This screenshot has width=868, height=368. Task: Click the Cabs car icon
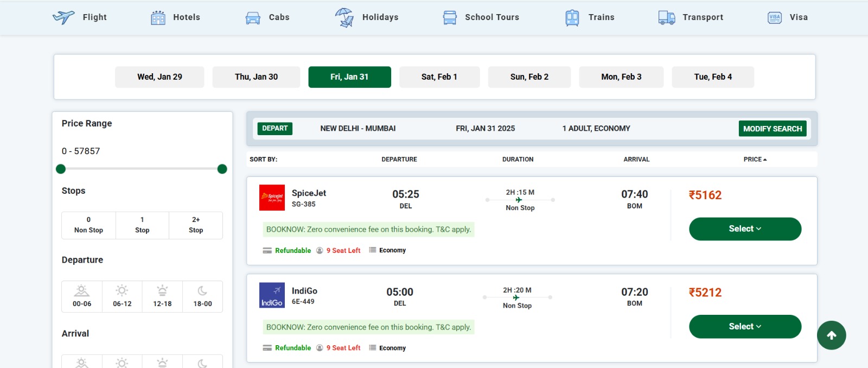pos(253,18)
